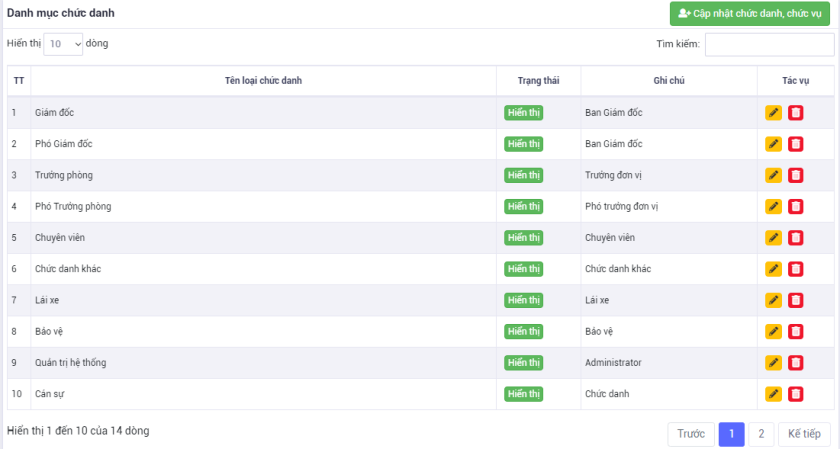Go to page 2 of the list
Viewport: 840px width, 449px height.
[760, 434]
